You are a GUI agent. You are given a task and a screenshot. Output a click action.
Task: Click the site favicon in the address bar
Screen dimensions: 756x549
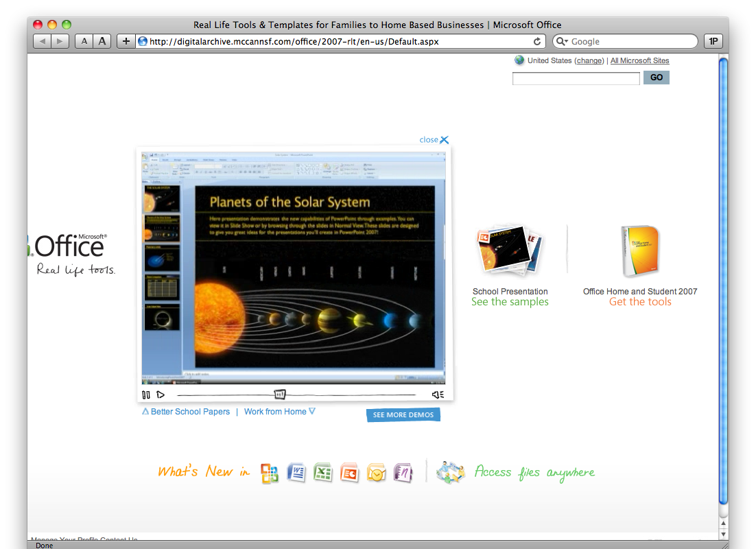pyautogui.click(x=143, y=41)
